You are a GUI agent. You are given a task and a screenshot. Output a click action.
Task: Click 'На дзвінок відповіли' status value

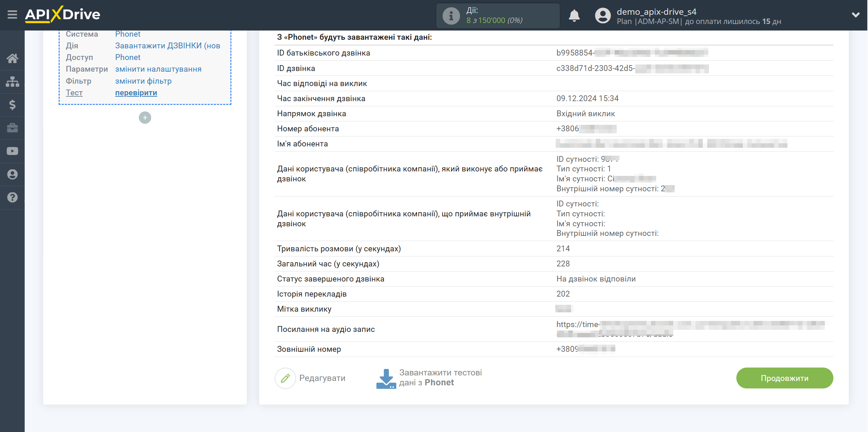pos(596,279)
